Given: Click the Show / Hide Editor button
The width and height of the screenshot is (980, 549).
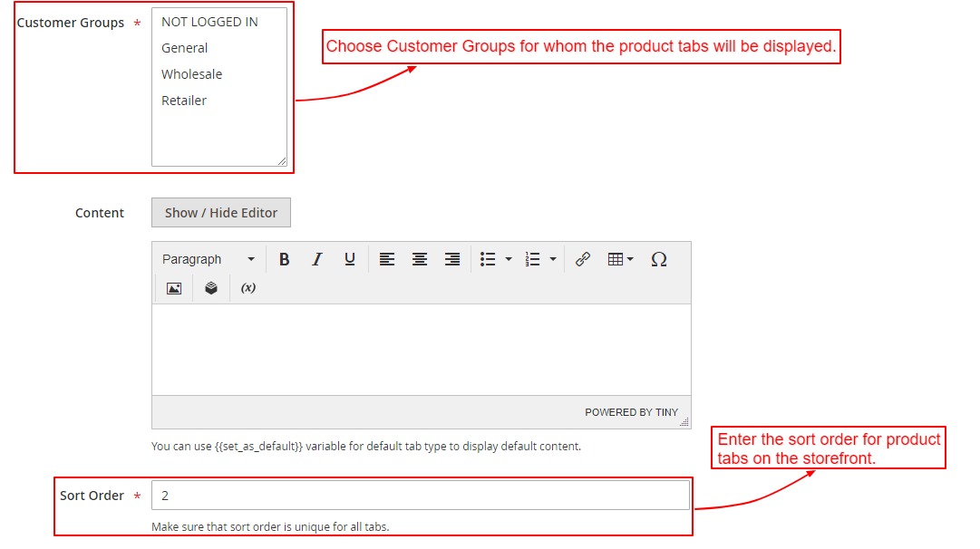Looking at the screenshot, I should tap(220, 212).
